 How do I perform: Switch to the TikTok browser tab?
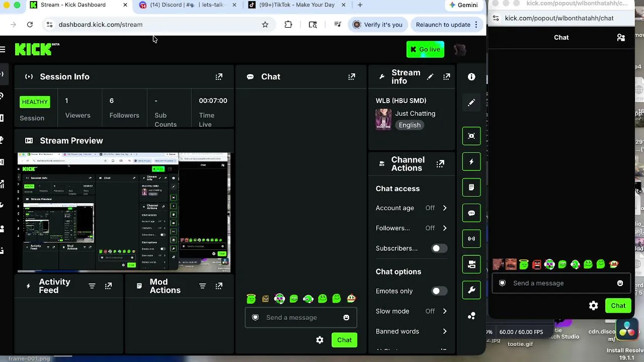tap(297, 5)
